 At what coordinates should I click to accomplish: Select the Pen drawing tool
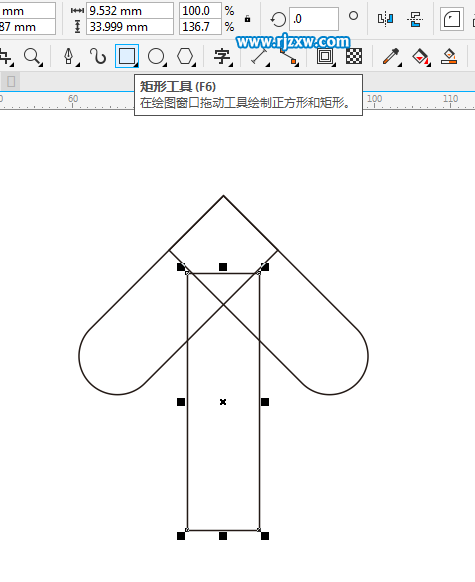(69, 57)
